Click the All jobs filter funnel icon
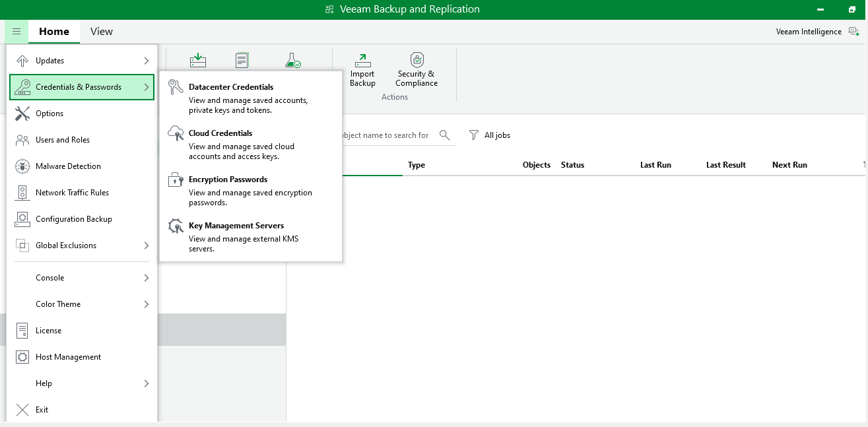 (474, 135)
